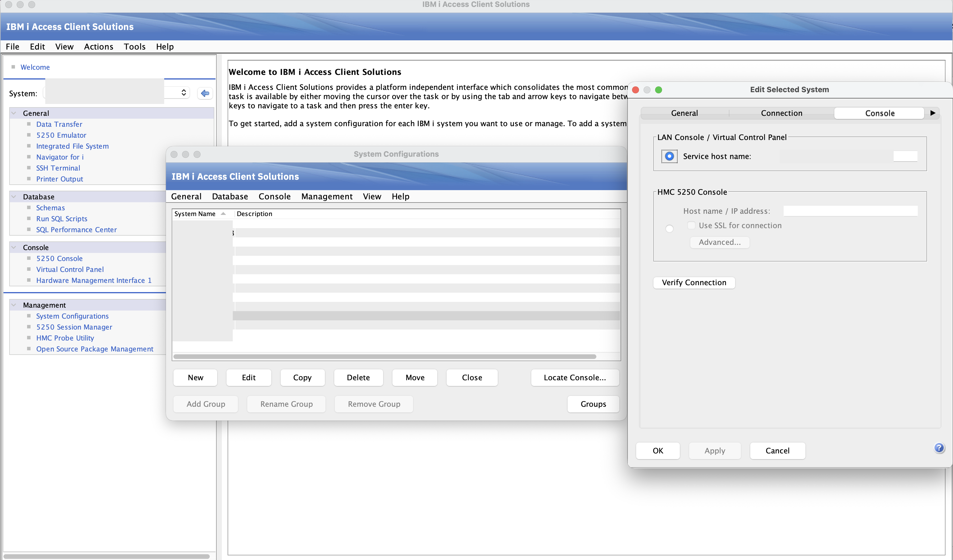Switch to the Connection tab
This screenshot has height=560, width=953.
tap(782, 113)
